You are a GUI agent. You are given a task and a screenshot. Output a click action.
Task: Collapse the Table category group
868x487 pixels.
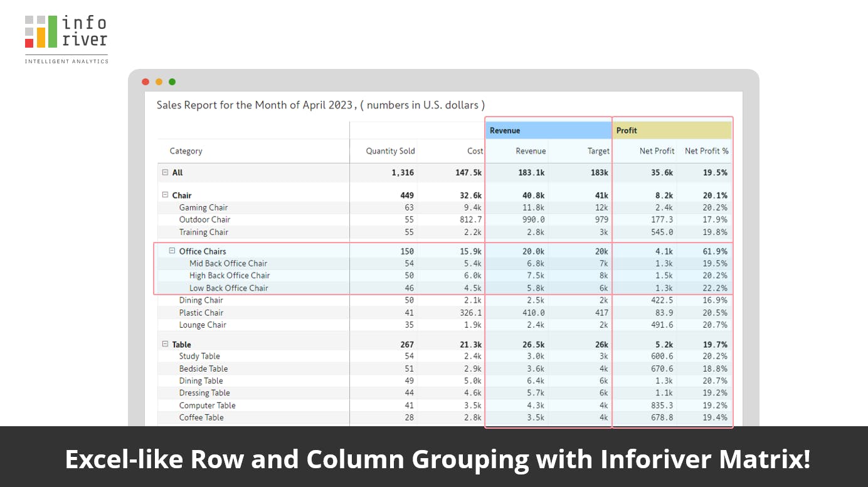(165, 344)
